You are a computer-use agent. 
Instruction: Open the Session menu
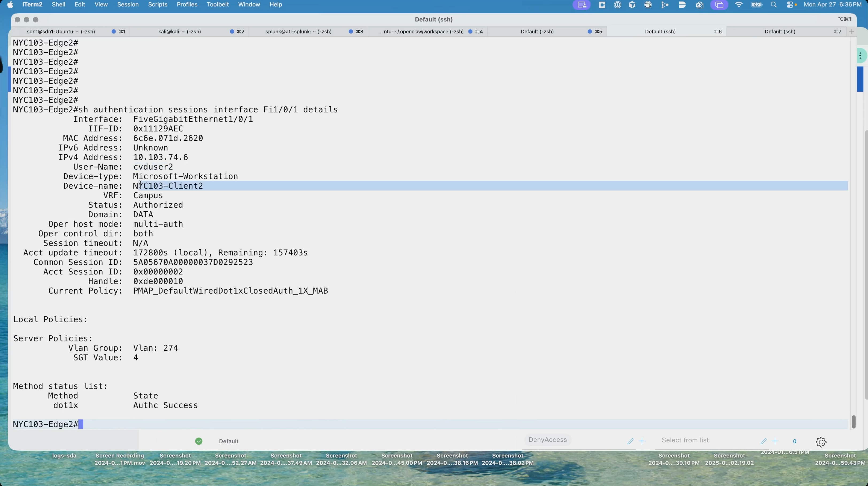tap(128, 5)
